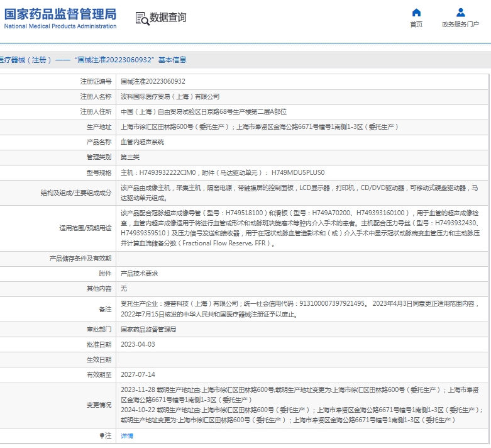
Task: Click the approval date 2023-04-03
Action: tap(138, 344)
